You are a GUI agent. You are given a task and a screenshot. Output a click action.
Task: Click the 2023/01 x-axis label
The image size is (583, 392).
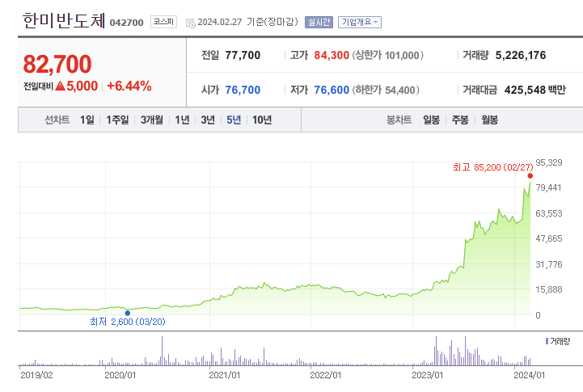pyautogui.click(x=427, y=375)
